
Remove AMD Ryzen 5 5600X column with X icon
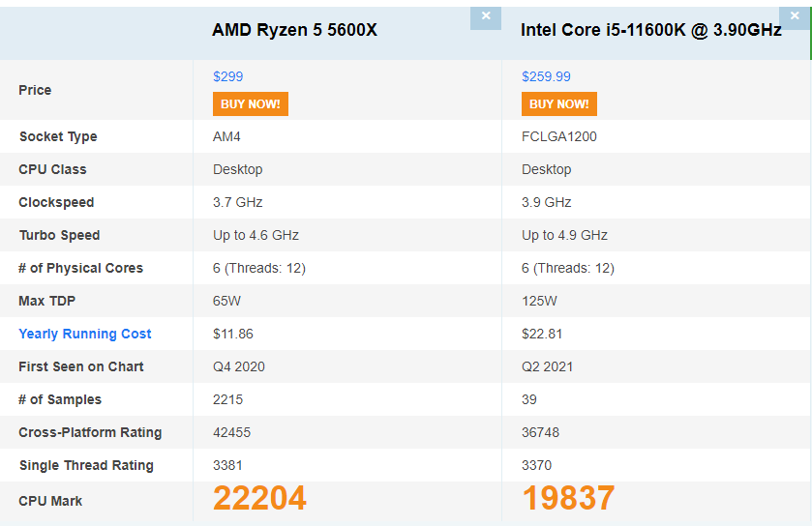pyautogui.click(x=486, y=18)
